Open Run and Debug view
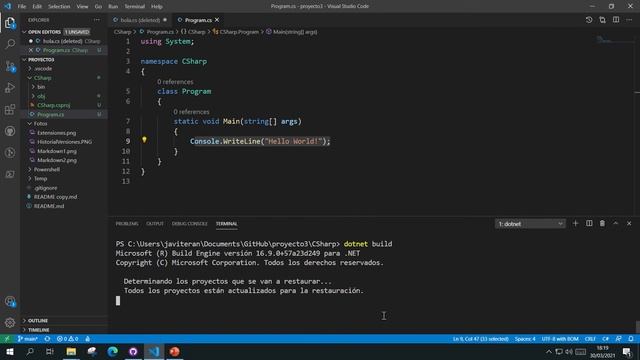This screenshot has height=360, width=640. (10, 88)
